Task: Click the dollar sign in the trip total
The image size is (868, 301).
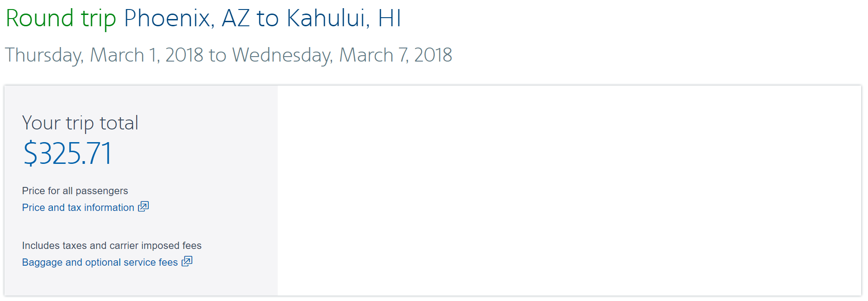Action: click(x=31, y=153)
